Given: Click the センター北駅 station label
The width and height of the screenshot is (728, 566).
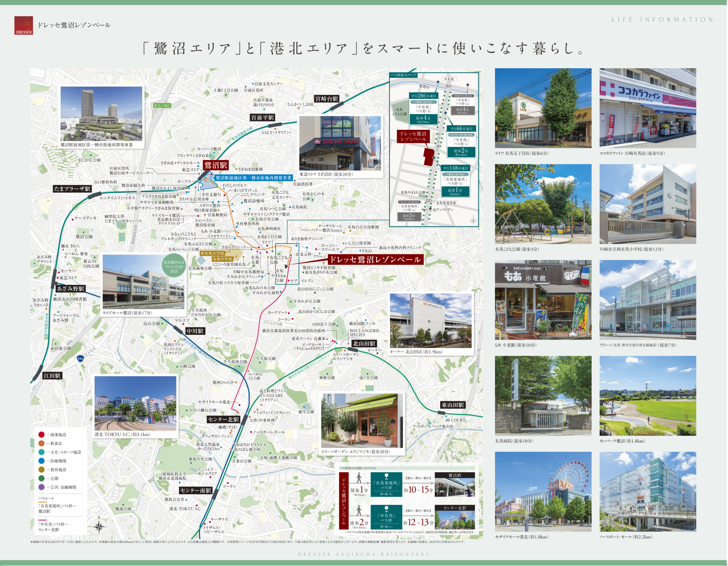Looking at the screenshot, I should point(223,419).
